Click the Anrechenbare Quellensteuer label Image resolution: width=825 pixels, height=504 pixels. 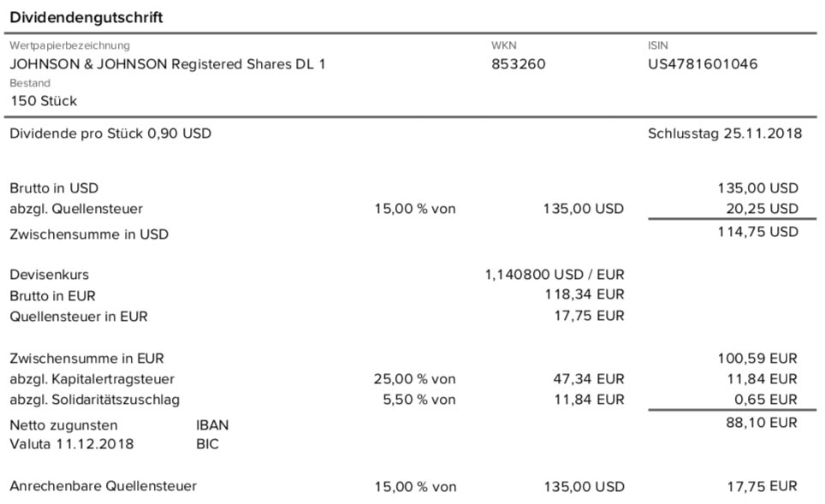(103, 486)
